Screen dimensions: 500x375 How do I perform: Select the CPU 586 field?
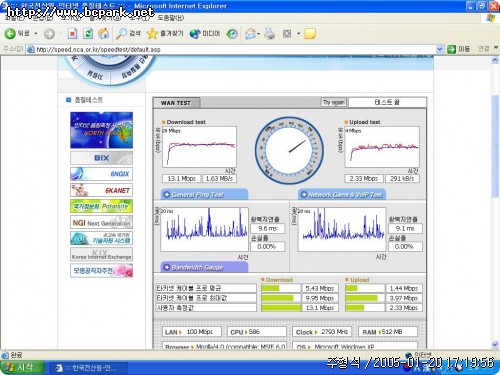click(257, 332)
